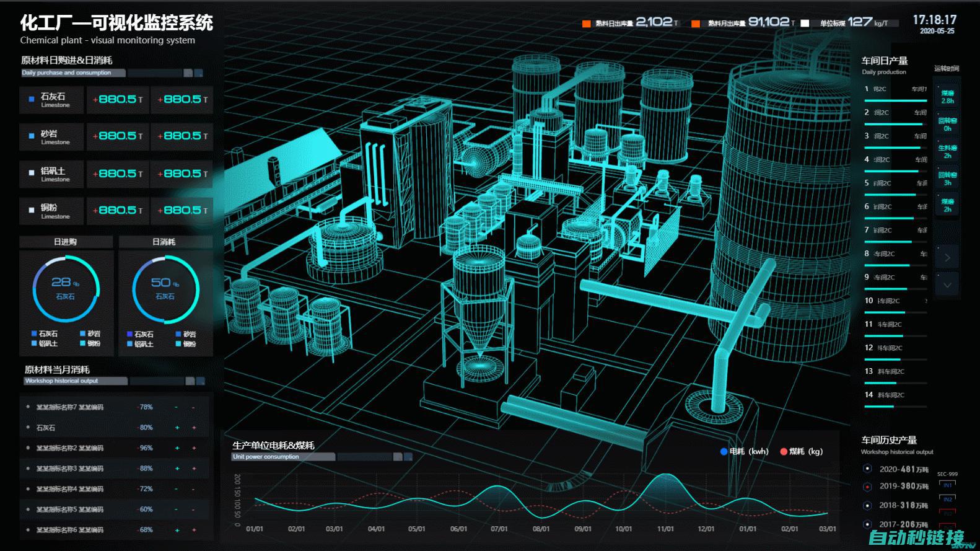Click the blue square icon beside 石灰石
Viewport: 980px width, 551px height.
(32, 99)
